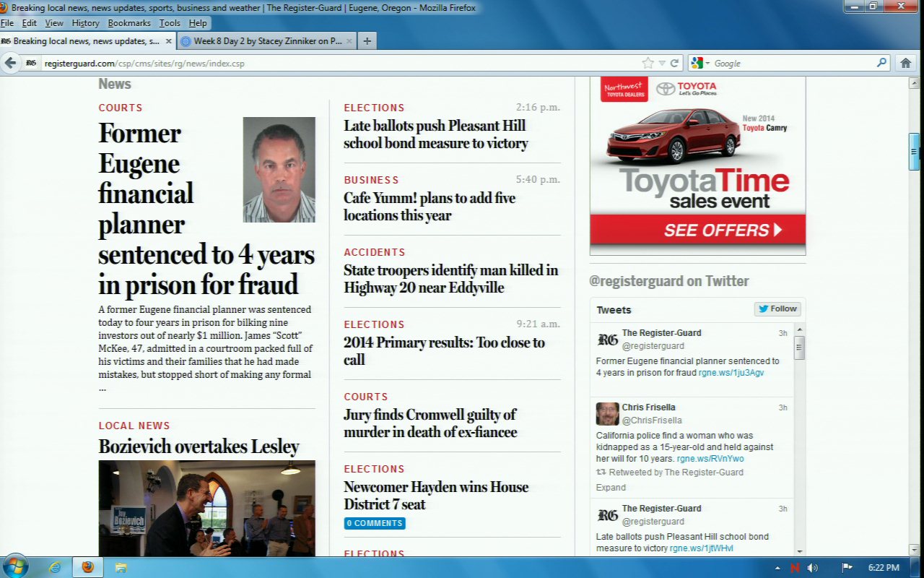Follow @registerguard on Twitter
The image size is (924, 578).
click(x=777, y=309)
